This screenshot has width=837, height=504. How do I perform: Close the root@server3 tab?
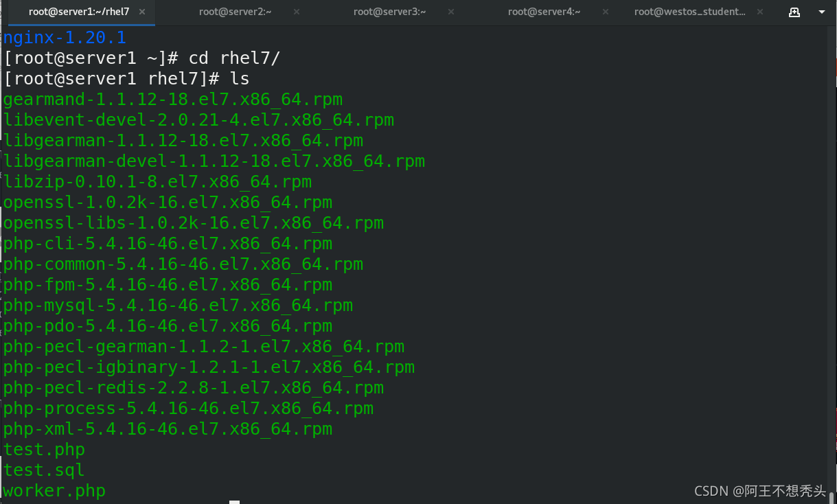[x=451, y=12]
